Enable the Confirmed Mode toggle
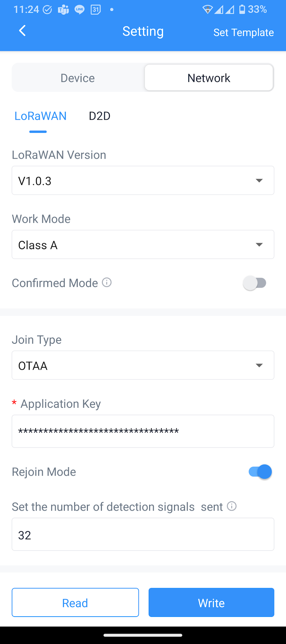 point(255,283)
